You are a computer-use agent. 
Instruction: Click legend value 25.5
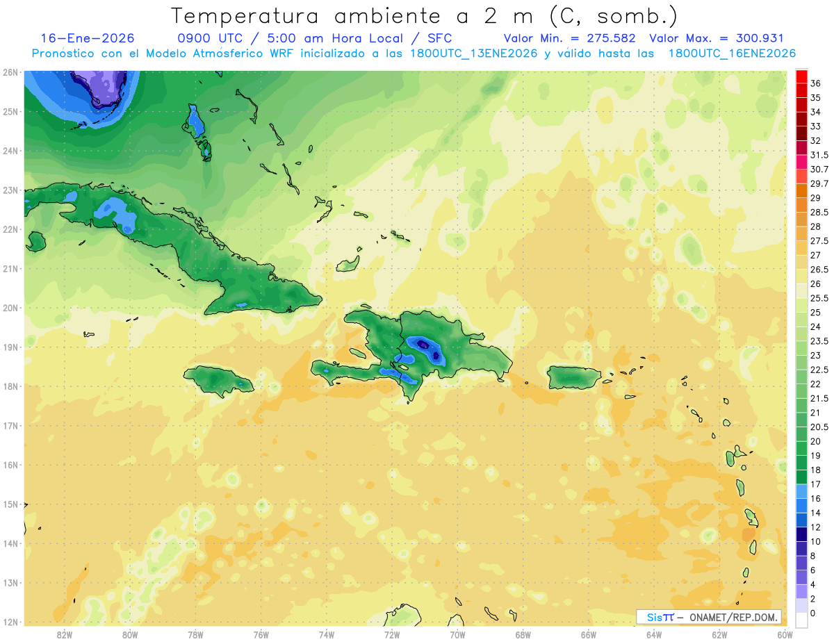[x=819, y=298]
